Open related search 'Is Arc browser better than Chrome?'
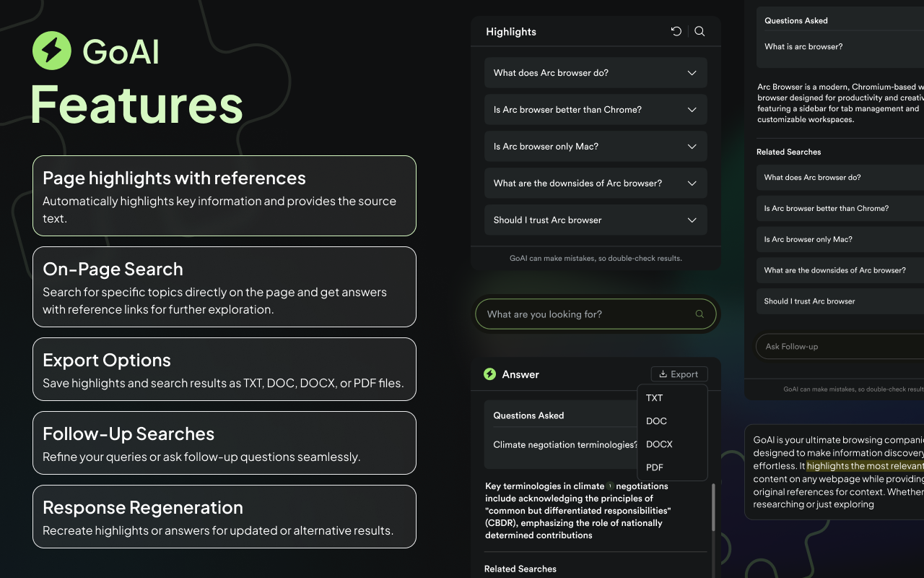Image resolution: width=924 pixels, height=578 pixels. [840, 209]
